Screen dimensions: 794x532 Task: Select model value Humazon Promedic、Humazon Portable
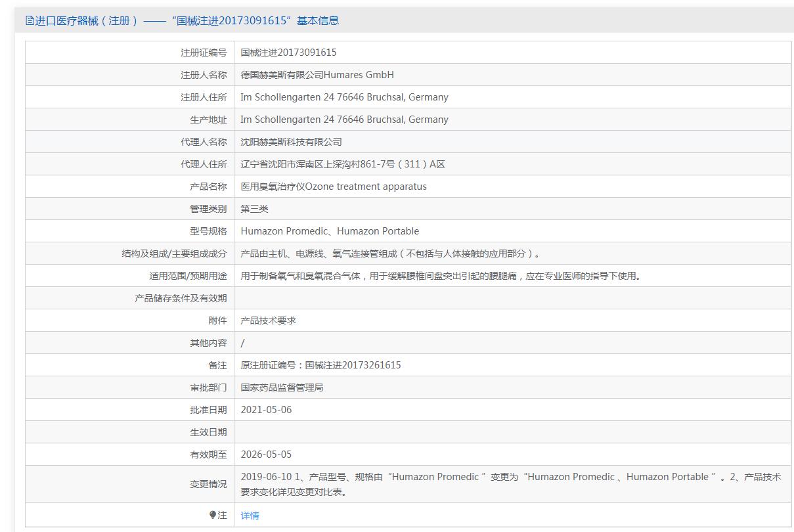(x=330, y=231)
